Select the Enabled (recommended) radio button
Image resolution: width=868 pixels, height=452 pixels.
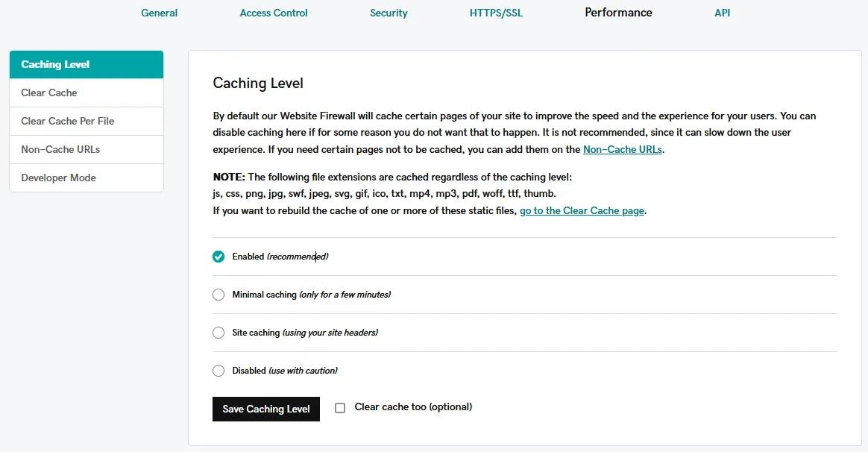point(218,257)
